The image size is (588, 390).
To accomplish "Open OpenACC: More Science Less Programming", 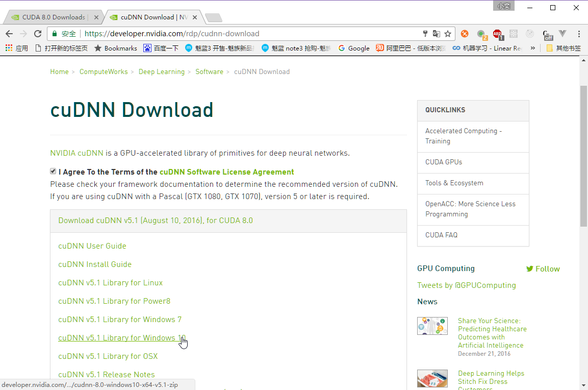I will tap(473, 209).
